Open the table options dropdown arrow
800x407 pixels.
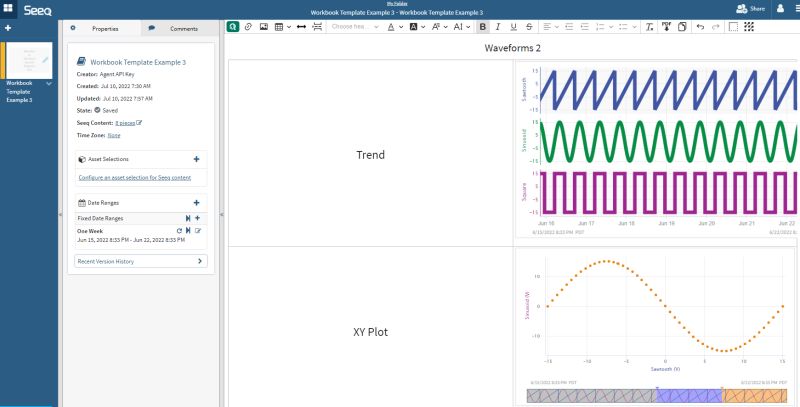[x=289, y=27]
